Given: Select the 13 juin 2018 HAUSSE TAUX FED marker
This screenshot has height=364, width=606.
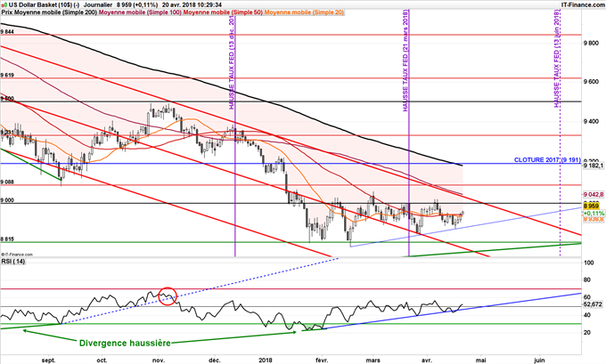Looking at the screenshot, I should (x=557, y=59).
